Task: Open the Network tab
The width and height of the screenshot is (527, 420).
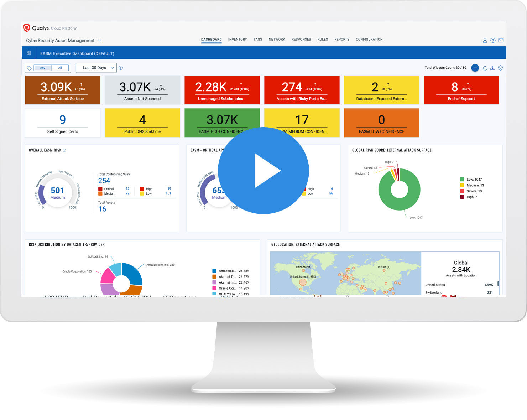Action: coord(277,40)
